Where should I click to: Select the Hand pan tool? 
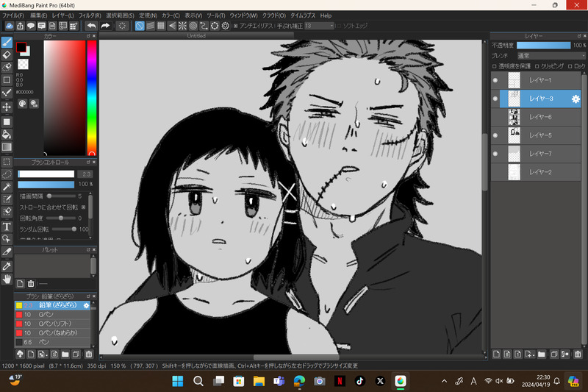tap(7, 279)
